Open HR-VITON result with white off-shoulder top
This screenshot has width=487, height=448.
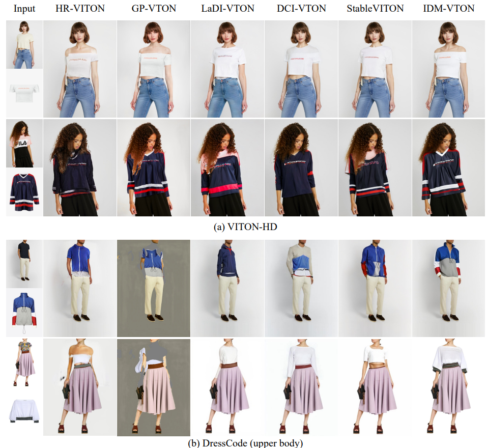[x=80, y=69]
